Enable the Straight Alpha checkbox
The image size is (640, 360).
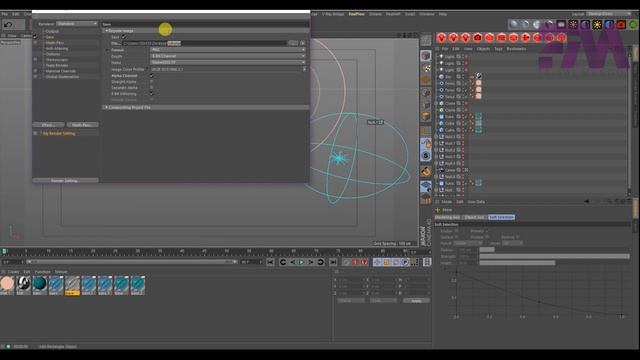(x=151, y=82)
